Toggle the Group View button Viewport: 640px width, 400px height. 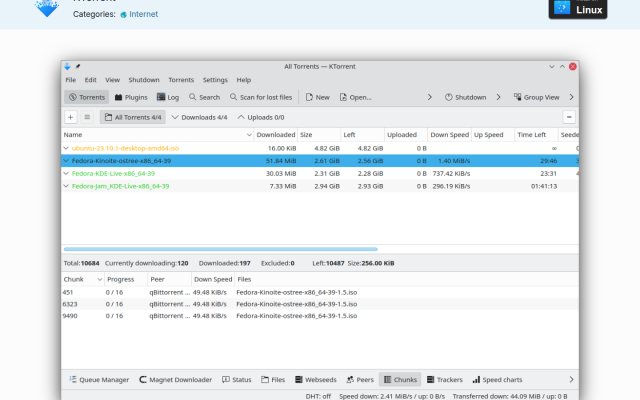click(536, 97)
